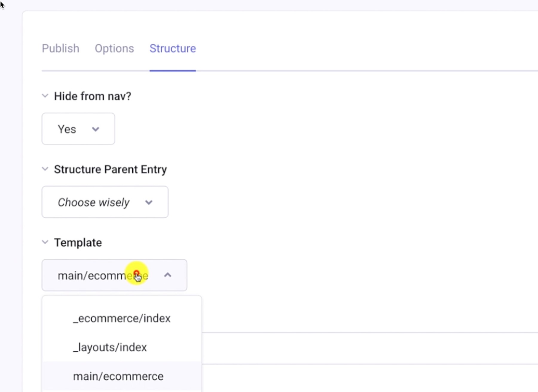
Task: Switch to the Publish tab
Action: (x=61, y=48)
